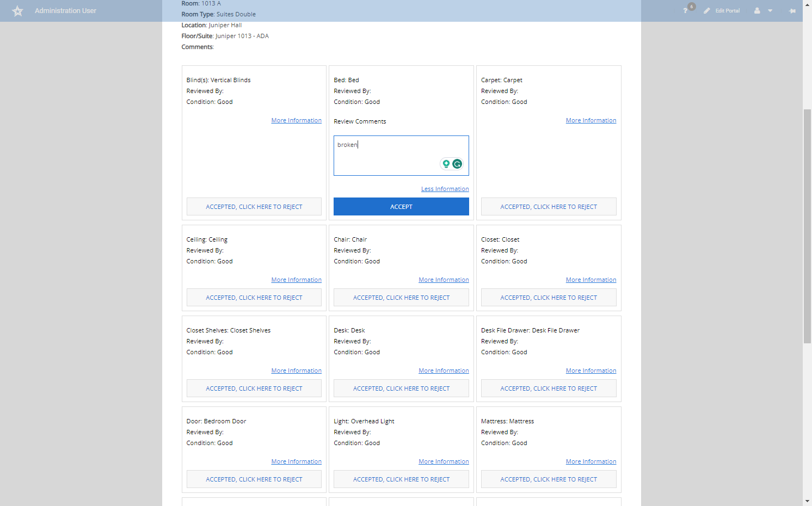The width and height of the screenshot is (812, 506).
Task: Open the user profile icon menu
Action: [757, 11]
